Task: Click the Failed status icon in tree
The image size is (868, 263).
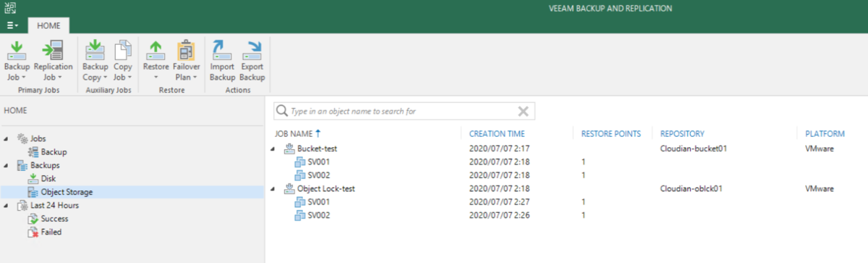Action: tap(33, 232)
